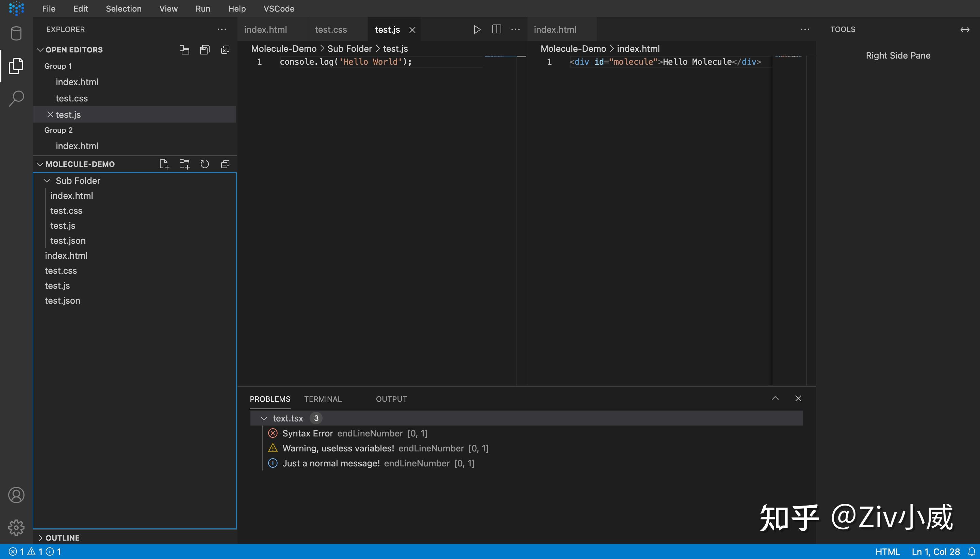Save all files in Open Editors toolbar
The image size is (980, 559).
click(x=205, y=49)
